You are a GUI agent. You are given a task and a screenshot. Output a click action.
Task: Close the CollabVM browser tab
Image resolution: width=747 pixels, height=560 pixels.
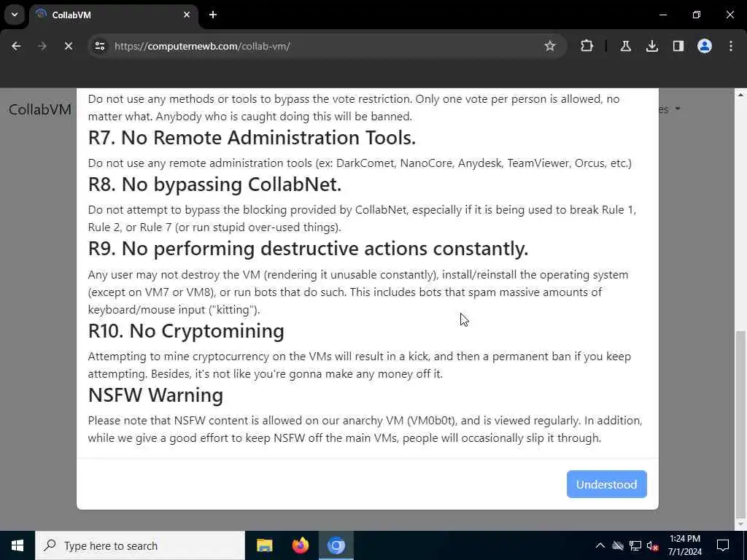click(187, 15)
